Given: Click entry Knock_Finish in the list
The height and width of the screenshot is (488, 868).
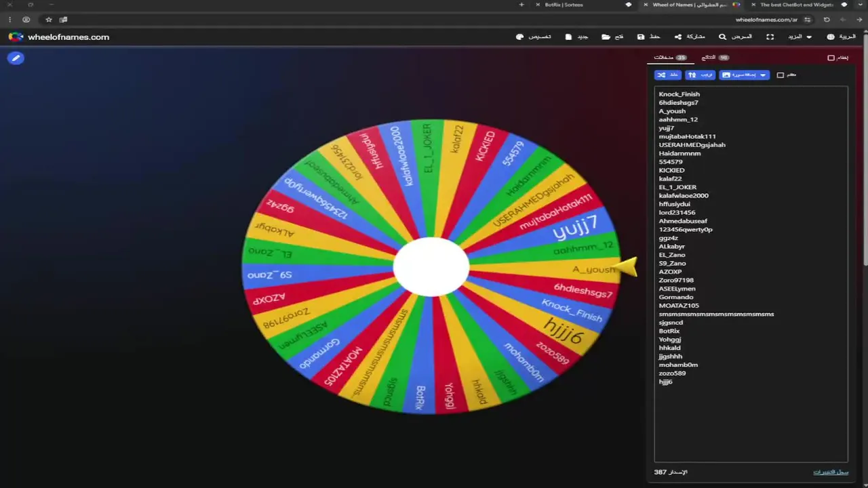Looking at the screenshot, I should [x=679, y=94].
